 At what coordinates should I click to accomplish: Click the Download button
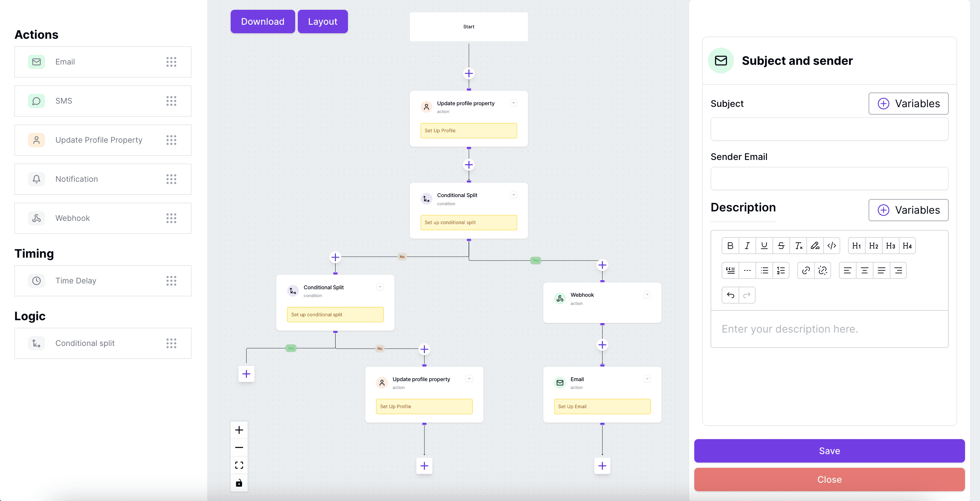[x=262, y=21]
